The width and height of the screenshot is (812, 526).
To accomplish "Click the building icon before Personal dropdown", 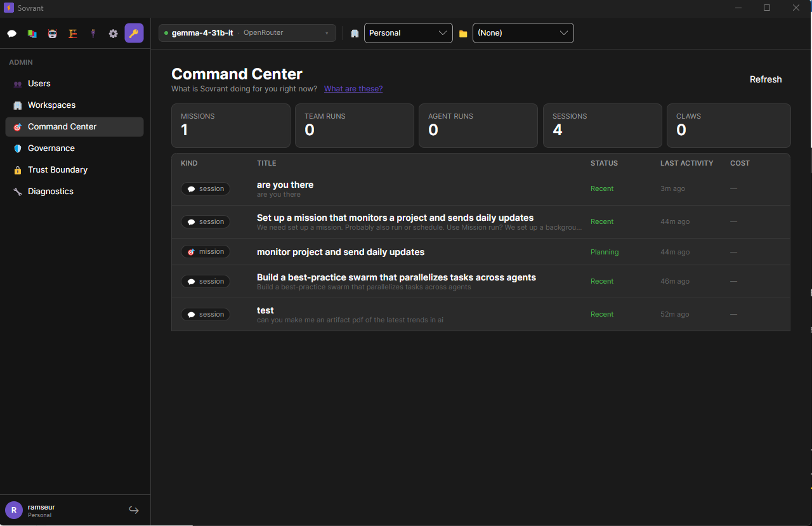I will point(355,34).
